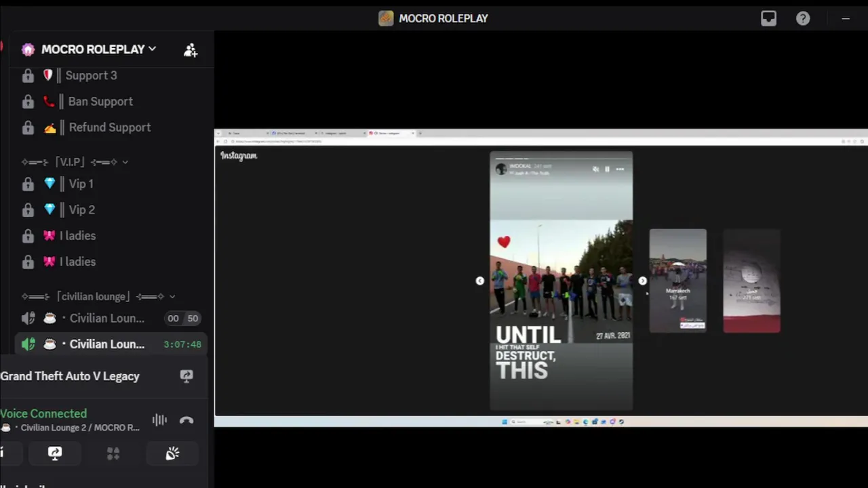This screenshot has width=868, height=488.
Task: Join the Vip 2 channel
Action: (x=112, y=209)
